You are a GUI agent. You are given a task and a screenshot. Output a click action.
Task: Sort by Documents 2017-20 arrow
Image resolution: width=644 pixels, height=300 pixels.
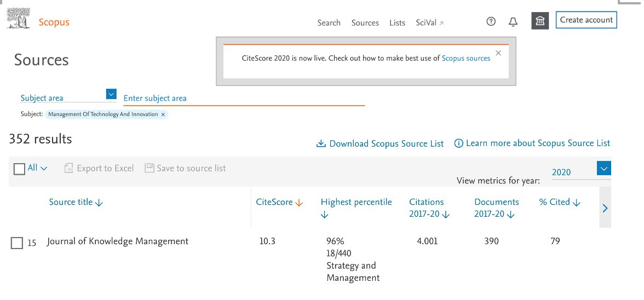(510, 215)
